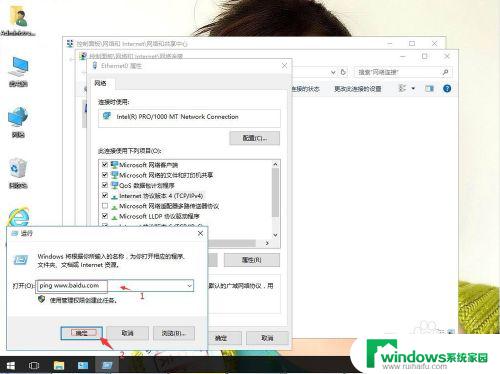Click Intel(R) PRO/1000 MT Network Connection adapter field
The image size is (500, 374).
pos(189,117)
